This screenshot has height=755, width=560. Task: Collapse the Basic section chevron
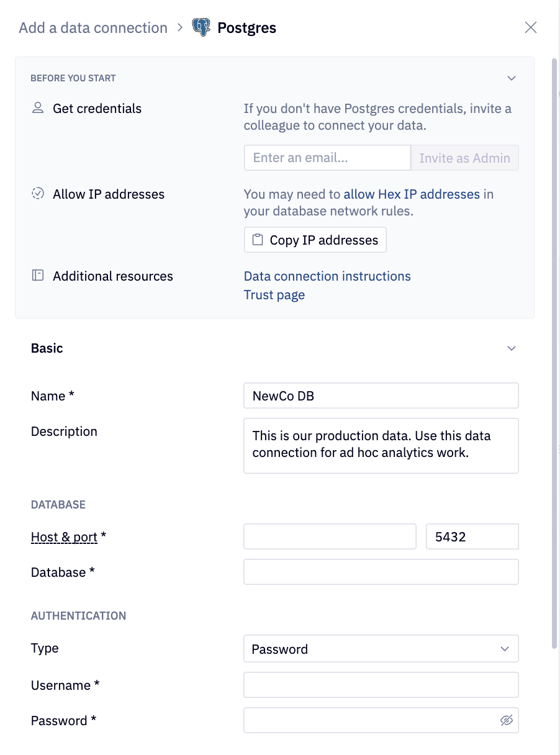pyautogui.click(x=512, y=348)
